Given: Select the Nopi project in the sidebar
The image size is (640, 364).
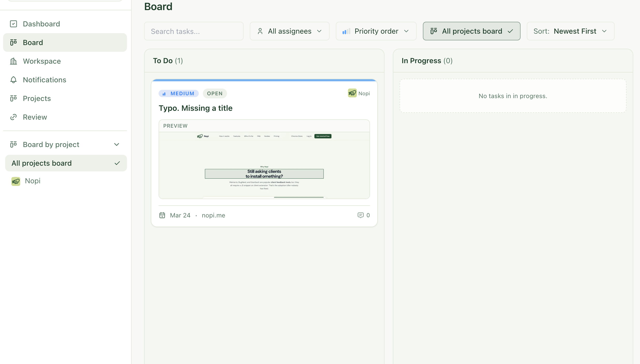Looking at the screenshot, I should (32, 181).
